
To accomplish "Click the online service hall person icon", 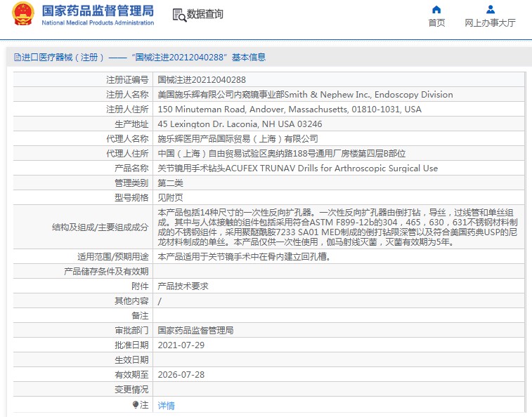I will click(x=491, y=10).
